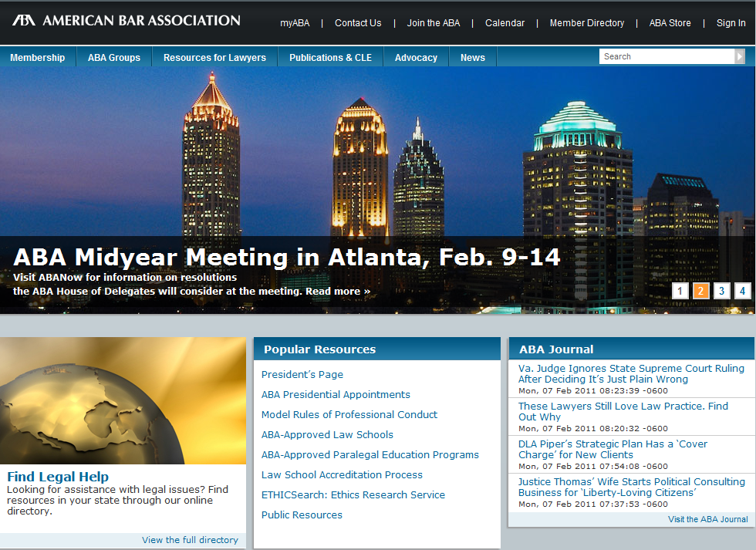Click the ABA Journal panel heading
Screen dimensions: 756x550
tap(556, 349)
